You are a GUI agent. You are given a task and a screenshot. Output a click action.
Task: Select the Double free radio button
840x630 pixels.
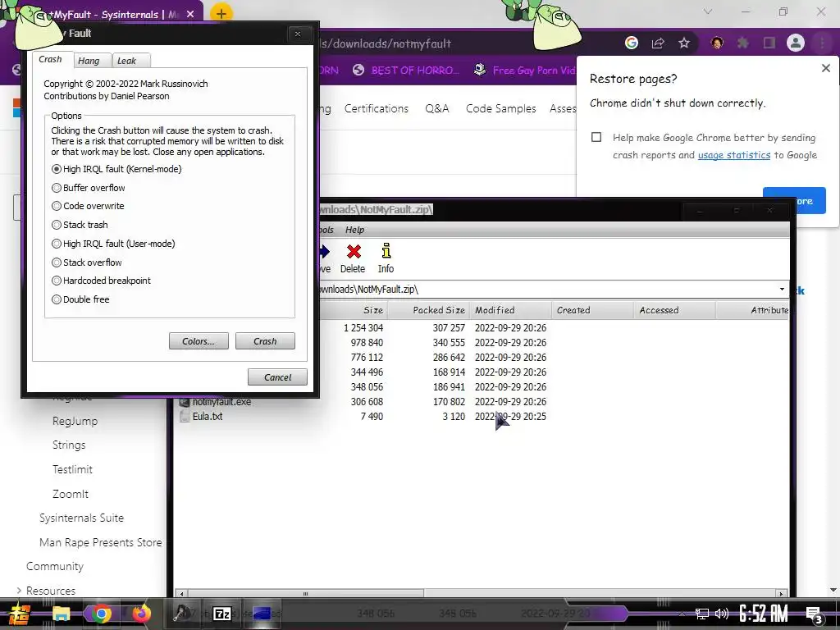(x=57, y=299)
